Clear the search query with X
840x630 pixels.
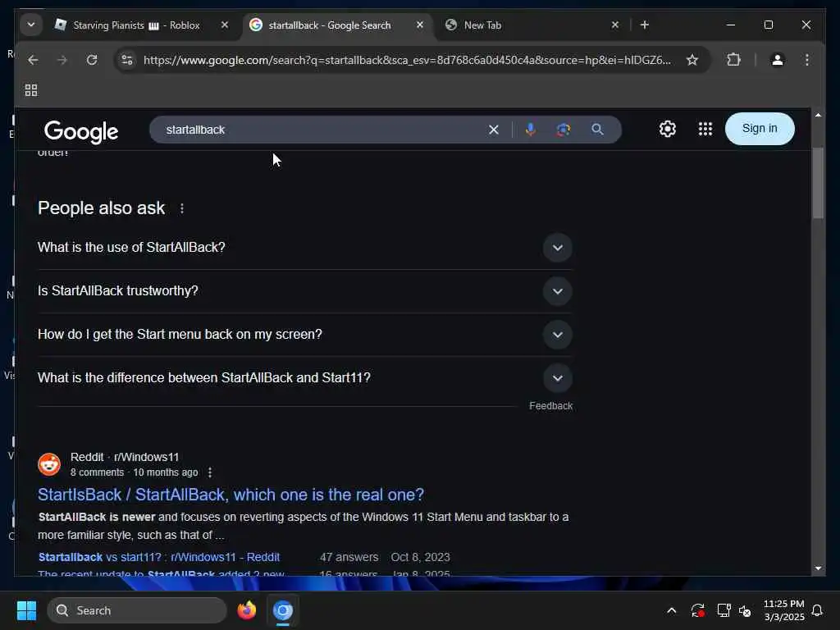pos(493,130)
